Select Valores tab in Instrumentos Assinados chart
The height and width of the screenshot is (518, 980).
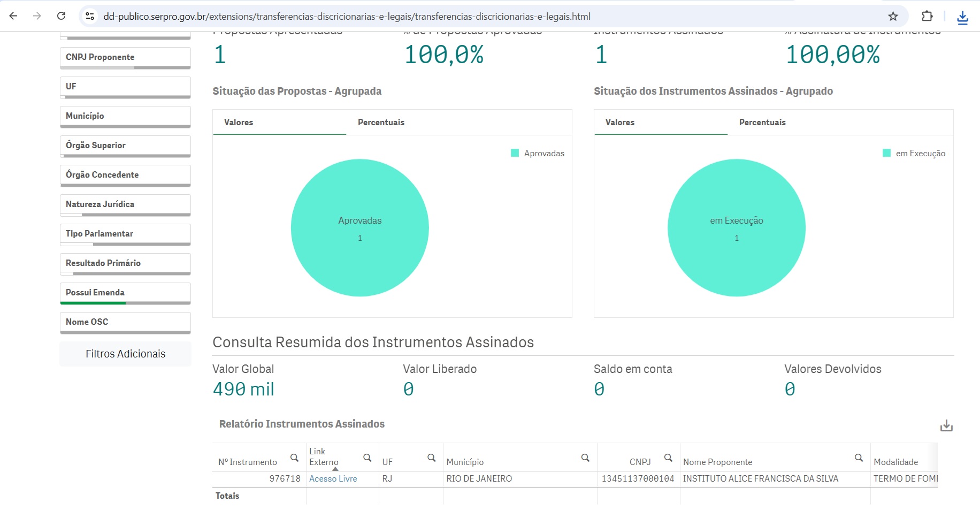619,123
